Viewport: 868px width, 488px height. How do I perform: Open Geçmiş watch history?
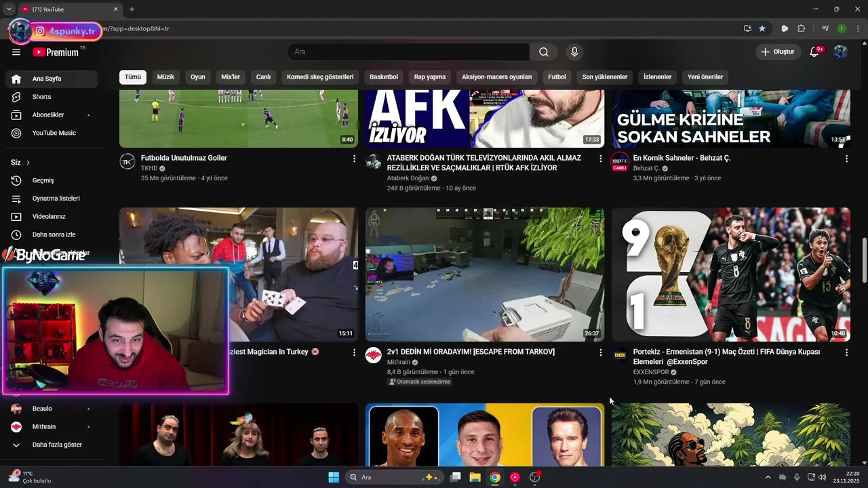click(52, 180)
